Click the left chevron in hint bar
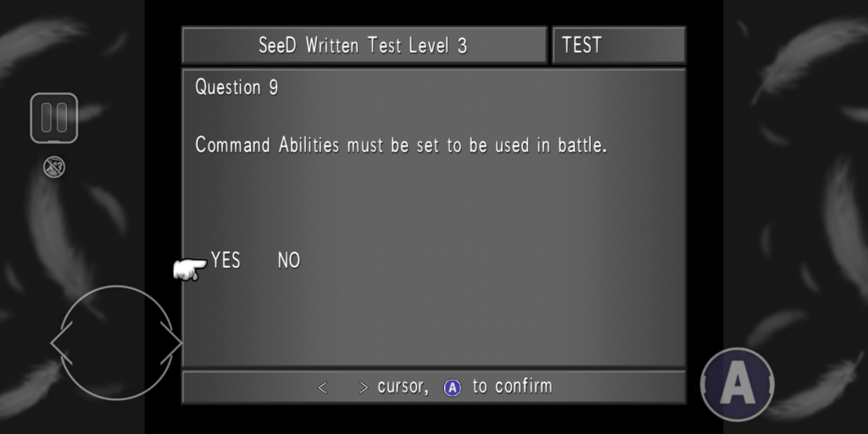Screen dimensions: 868x434 (323, 387)
